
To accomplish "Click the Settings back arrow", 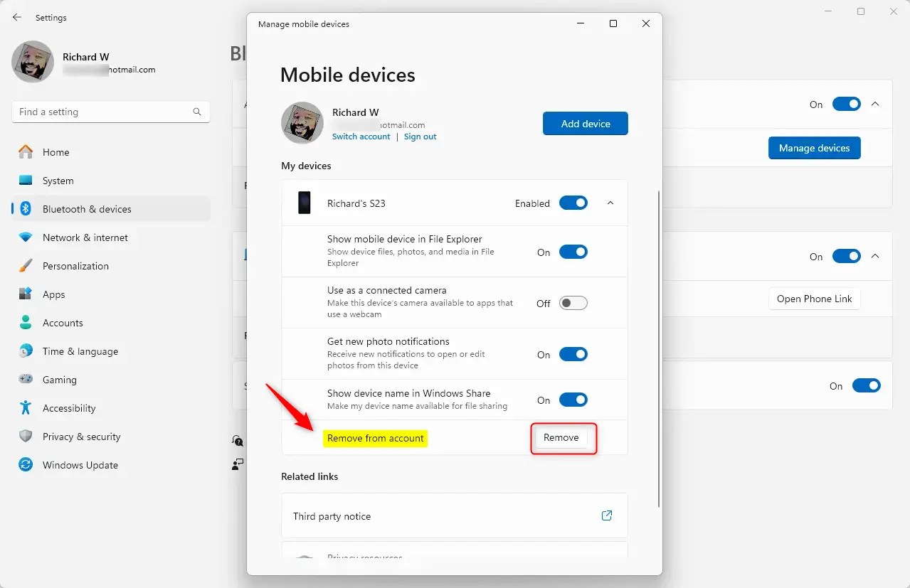I will click(17, 17).
